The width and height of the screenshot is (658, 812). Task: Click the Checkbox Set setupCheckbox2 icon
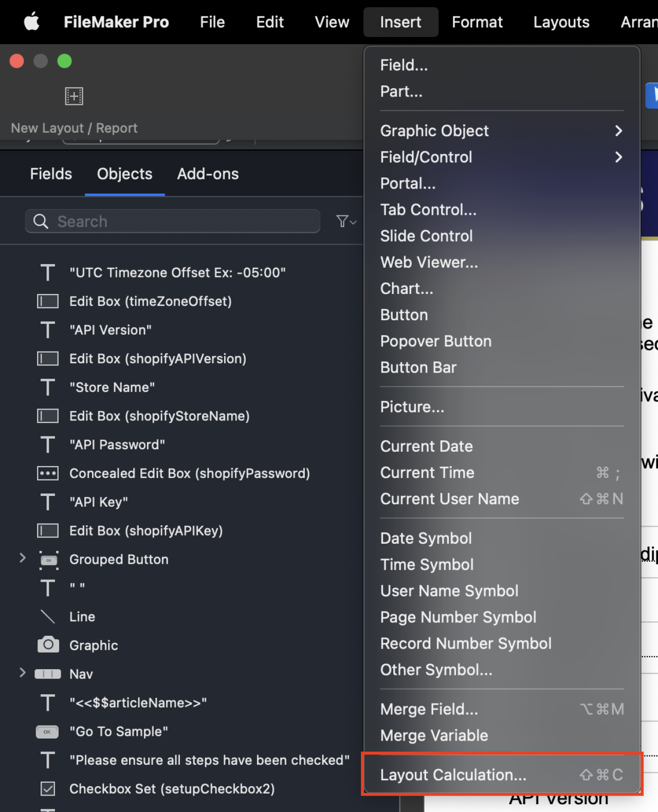(x=48, y=789)
